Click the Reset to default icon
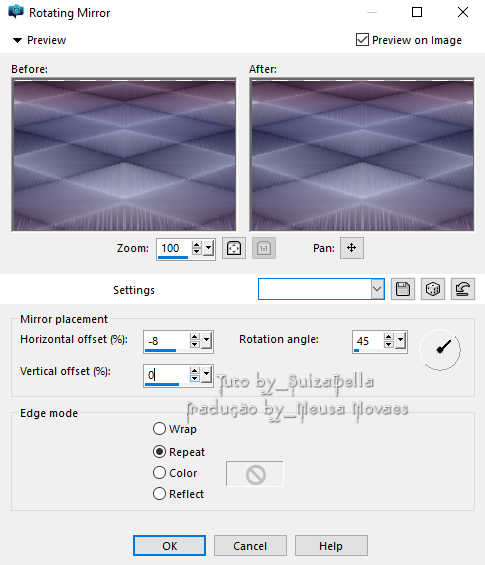Viewport: 485px width, 565px height. 463,289
